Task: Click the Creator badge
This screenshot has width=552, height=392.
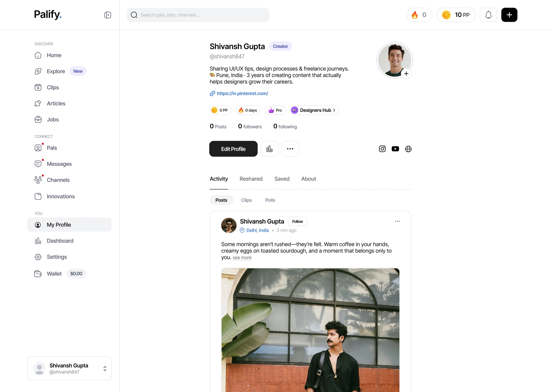Action: (280, 46)
